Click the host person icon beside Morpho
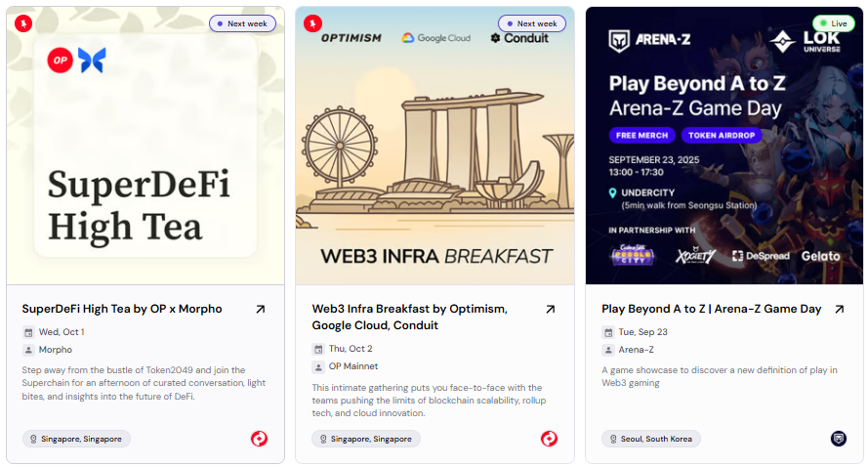Viewport: 868px width, 467px height. point(28,350)
